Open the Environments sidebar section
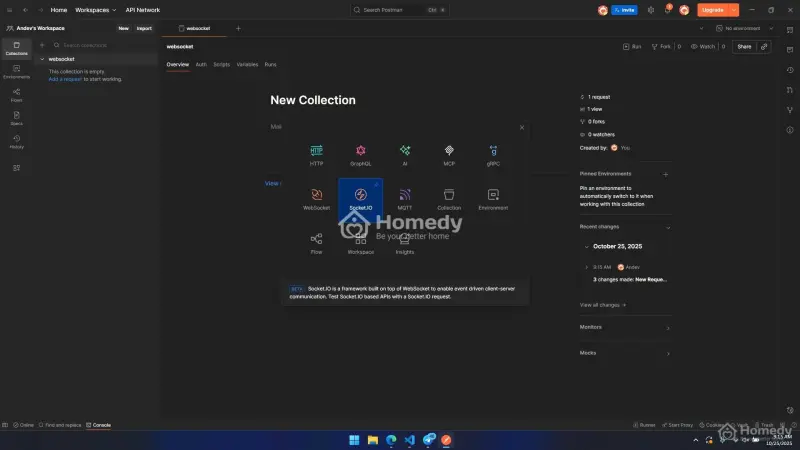 tap(16, 72)
